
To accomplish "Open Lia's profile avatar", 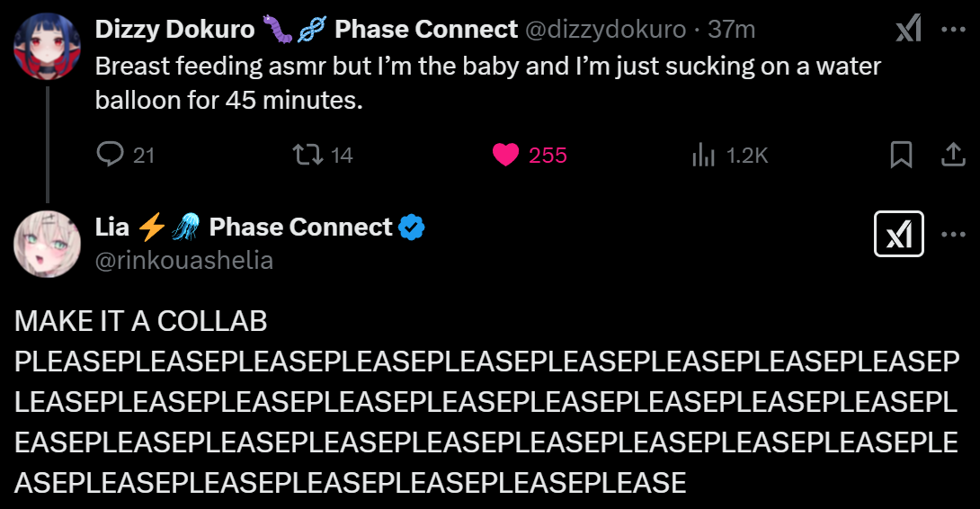I will coord(48,245).
